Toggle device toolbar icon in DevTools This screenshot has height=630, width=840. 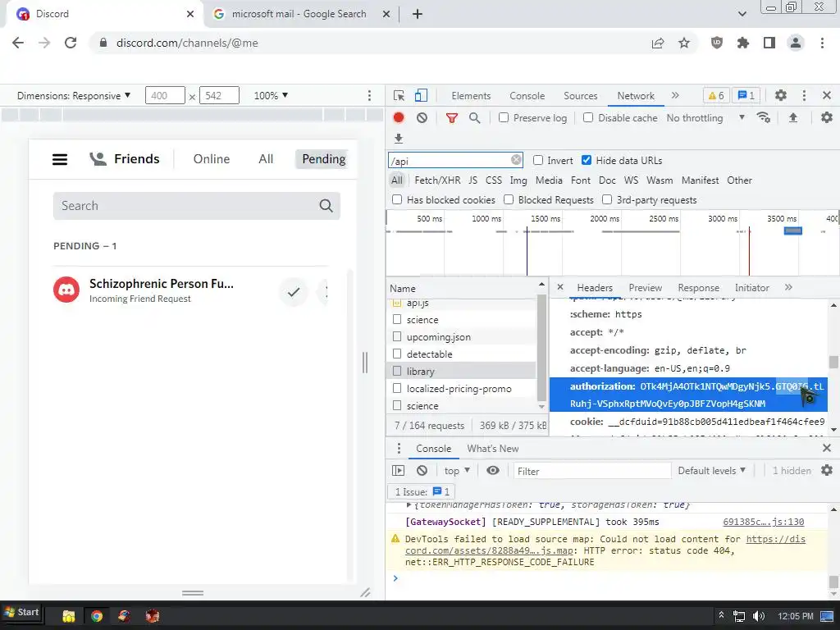pos(421,95)
